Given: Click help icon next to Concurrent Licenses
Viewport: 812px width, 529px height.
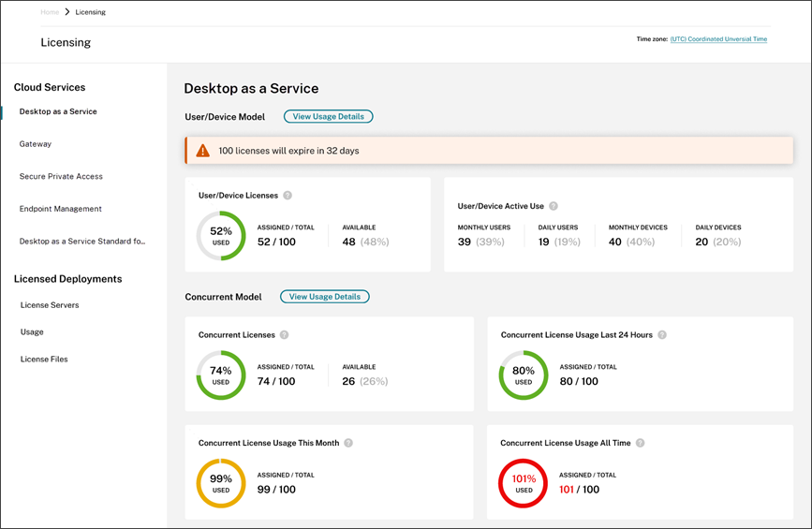Looking at the screenshot, I should pyautogui.click(x=284, y=335).
